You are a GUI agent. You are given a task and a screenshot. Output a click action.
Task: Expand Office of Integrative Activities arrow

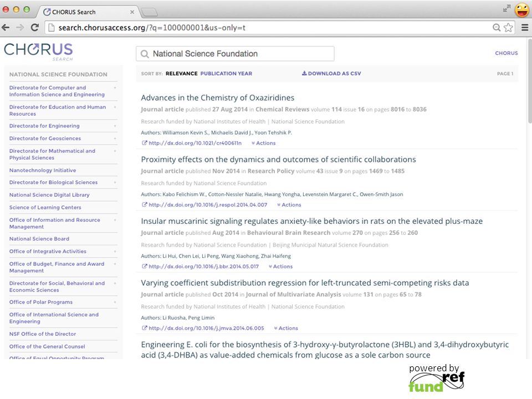[x=115, y=252]
